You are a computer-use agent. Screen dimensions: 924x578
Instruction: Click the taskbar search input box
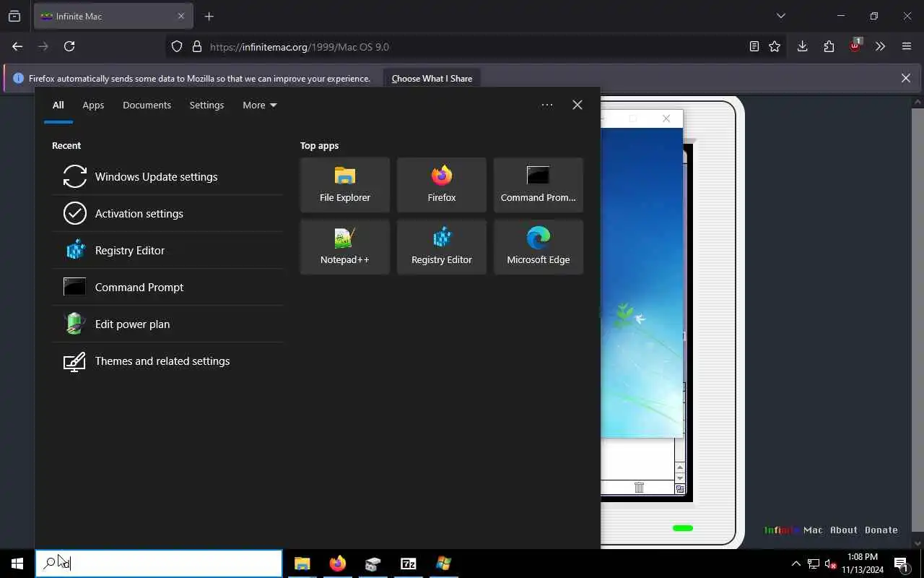(159, 564)
